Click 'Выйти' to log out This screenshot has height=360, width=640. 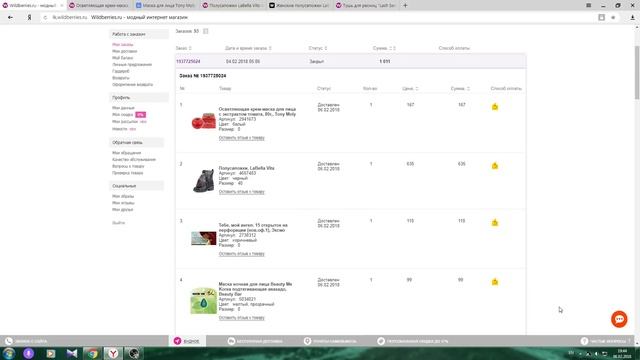(118, 223)
